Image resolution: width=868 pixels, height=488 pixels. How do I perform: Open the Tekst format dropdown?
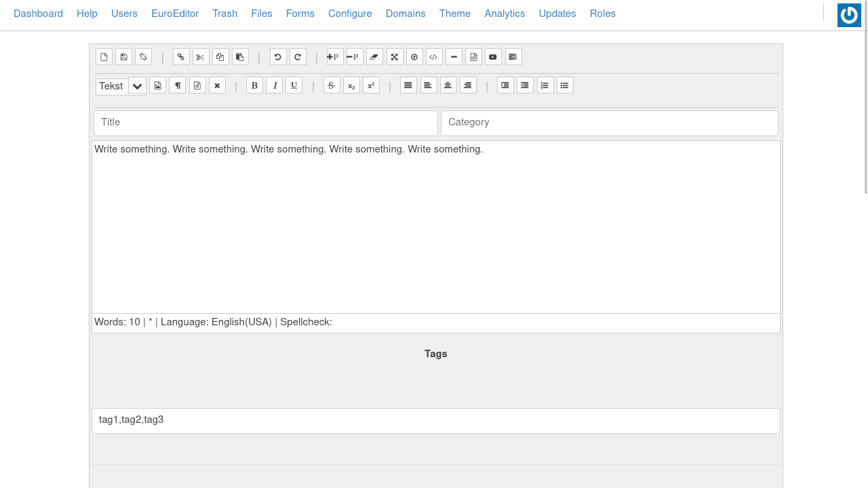tap(121, 85)
